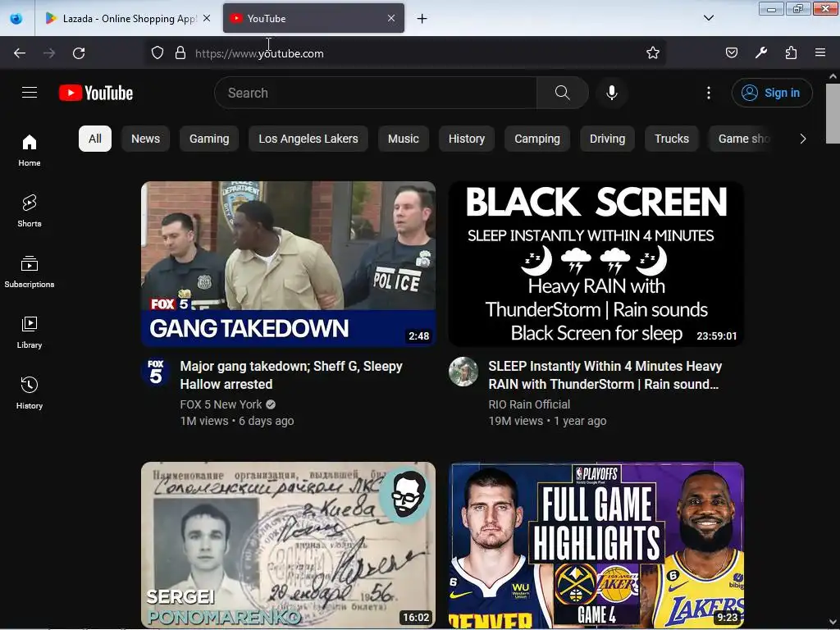Play the Gang Takedown video thumbnail
The width and height of the screenshot is (840, 630).
[x=288, y=263]
